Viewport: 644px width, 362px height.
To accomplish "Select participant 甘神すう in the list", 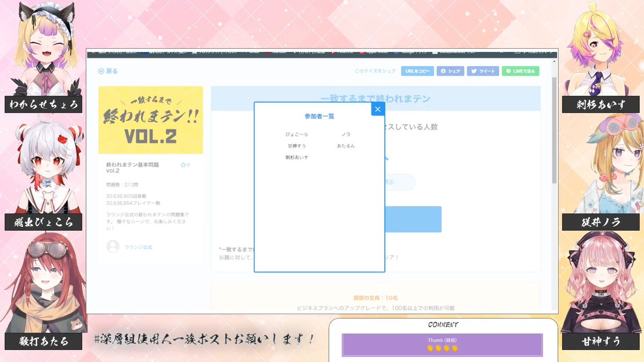I will [297, 146].
